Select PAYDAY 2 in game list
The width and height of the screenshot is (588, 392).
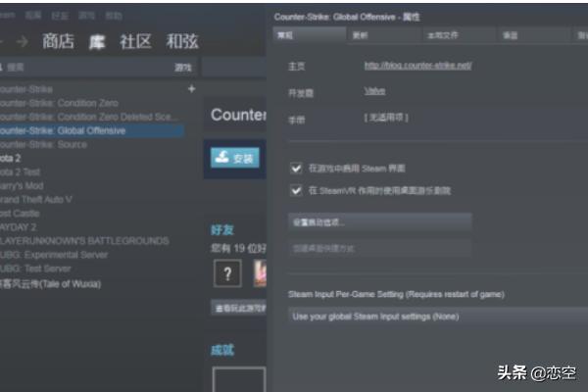click(18, 227)
